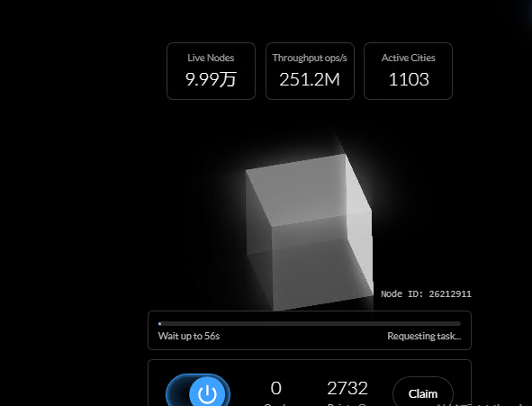Click the Live Nodes stat card
Screen dimensions: 532x406
point(211,71)
